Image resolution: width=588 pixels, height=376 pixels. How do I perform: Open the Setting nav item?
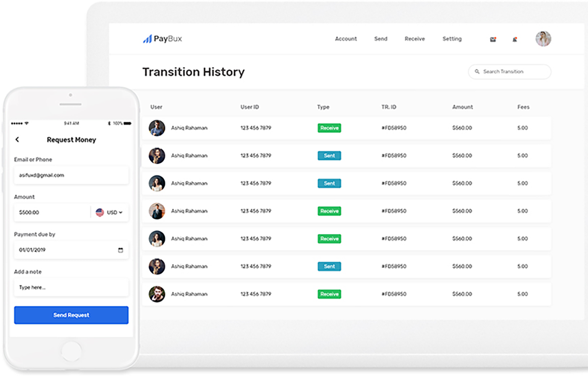(x=452, y=39)
